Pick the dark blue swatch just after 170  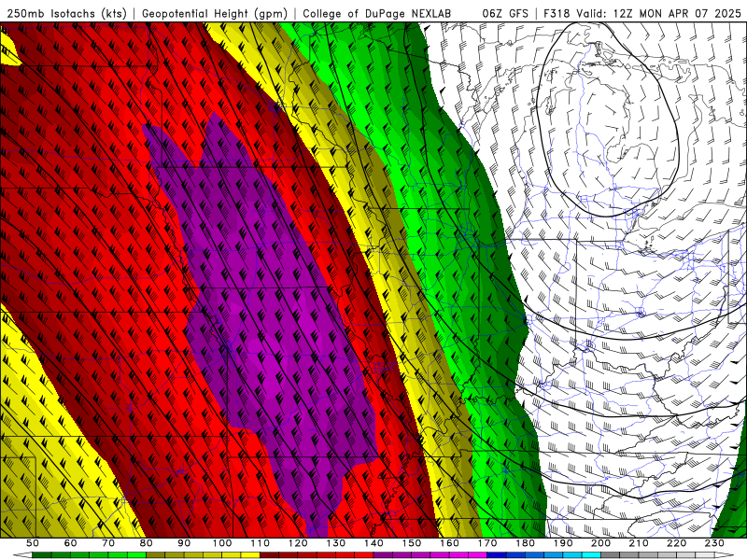click(497, 555)
